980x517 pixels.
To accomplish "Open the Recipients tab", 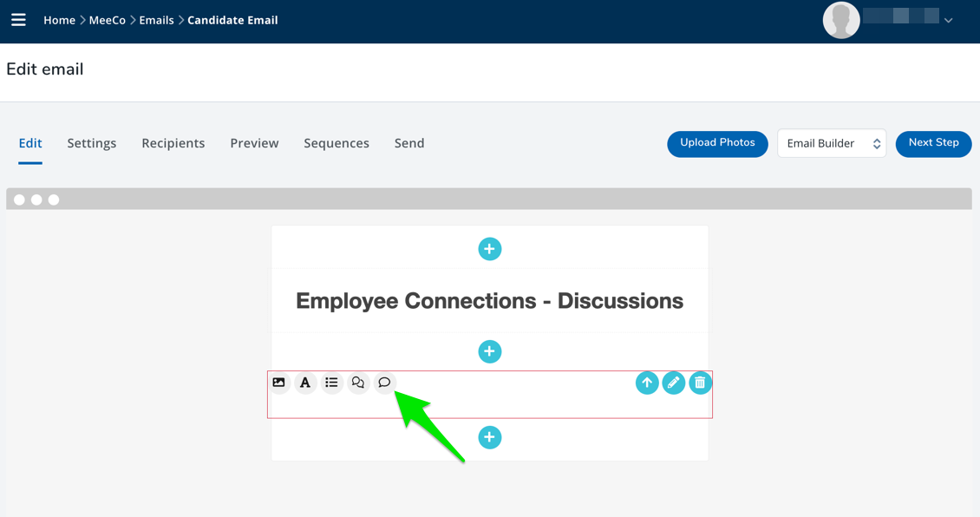I will [x=173, y=143].
